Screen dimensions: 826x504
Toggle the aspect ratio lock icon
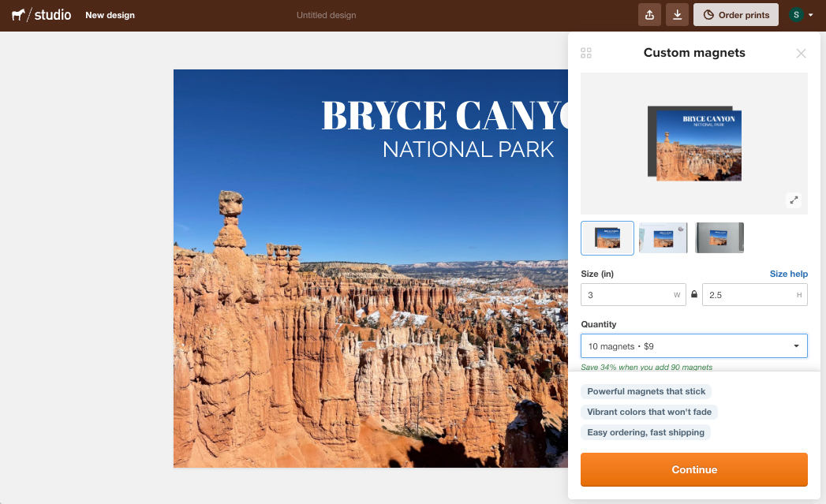tap(694, 295)
